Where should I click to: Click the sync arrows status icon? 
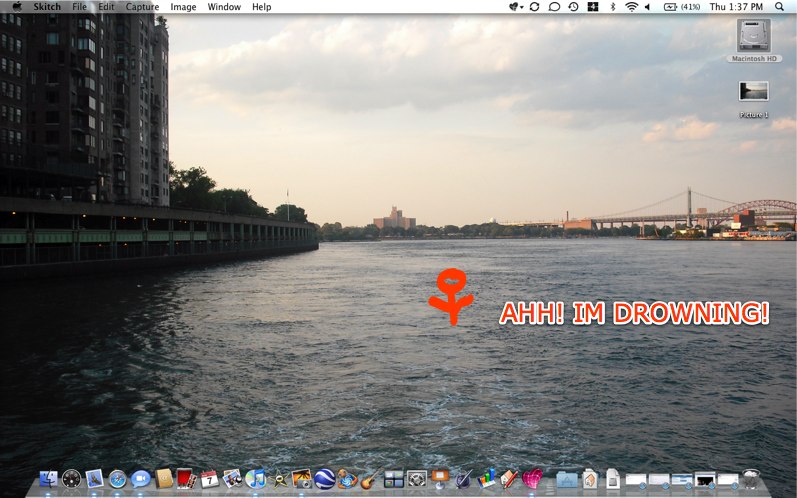coord(534,7)
